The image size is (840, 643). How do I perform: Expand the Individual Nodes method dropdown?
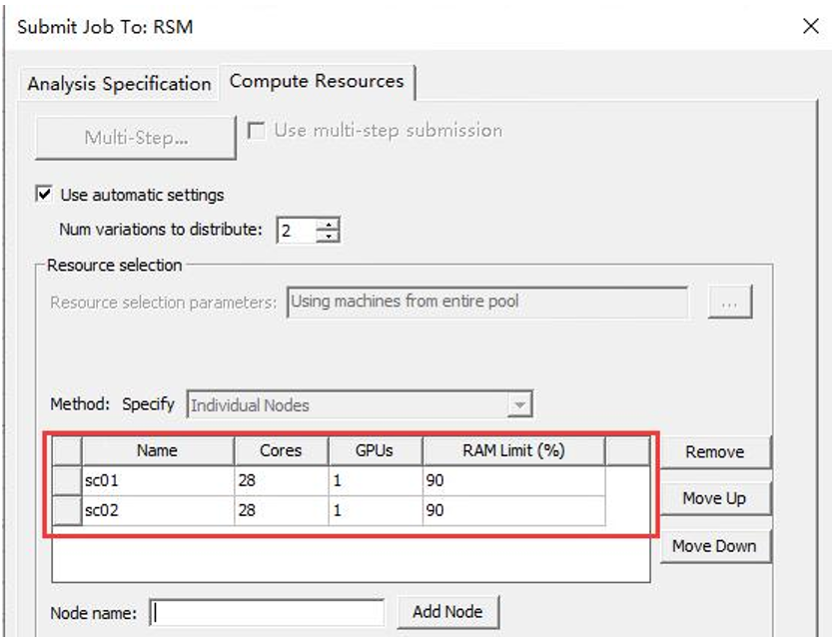(x=518, y=405)
